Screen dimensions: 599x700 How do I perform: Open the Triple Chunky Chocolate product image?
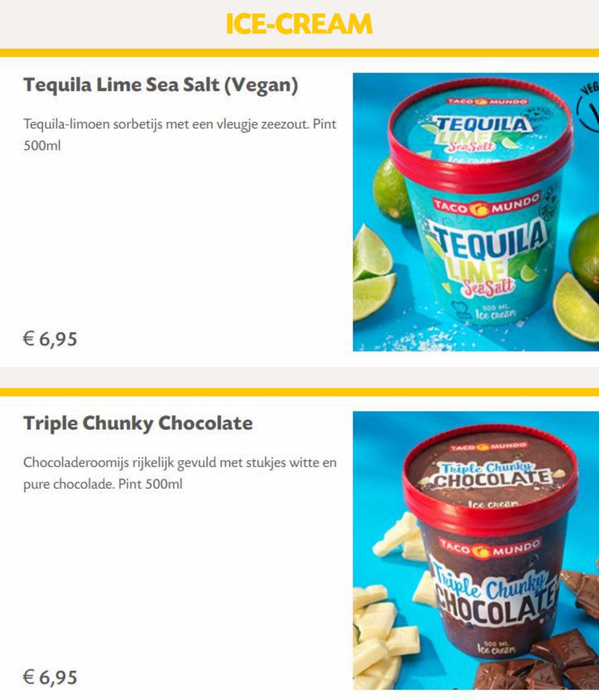476,550
